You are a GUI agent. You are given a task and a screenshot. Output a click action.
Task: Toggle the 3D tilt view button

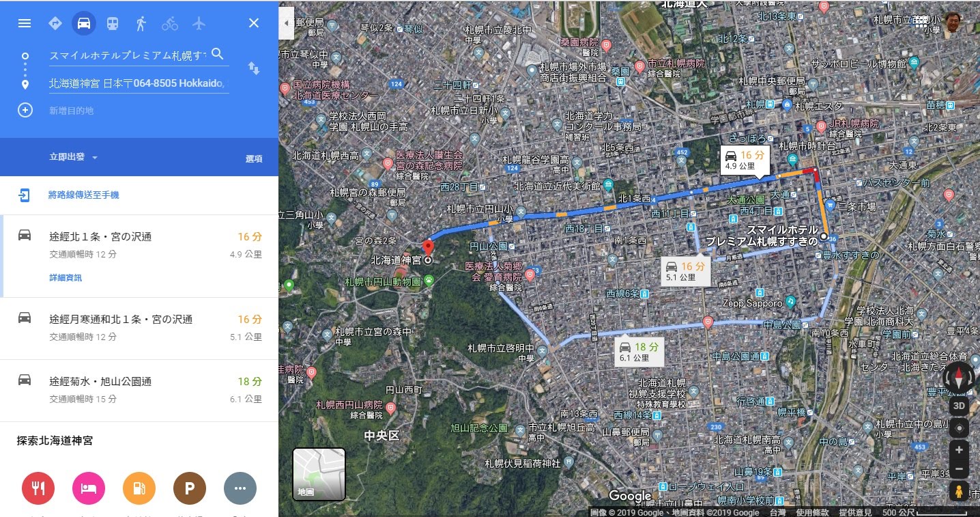pyautogui.click(x=959, y=406)
